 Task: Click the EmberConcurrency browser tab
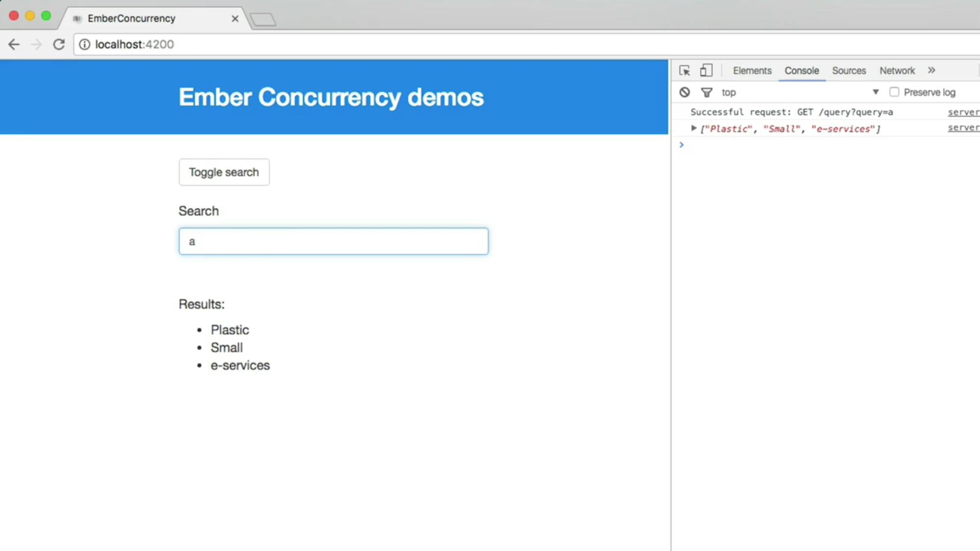tap(131, 18)
